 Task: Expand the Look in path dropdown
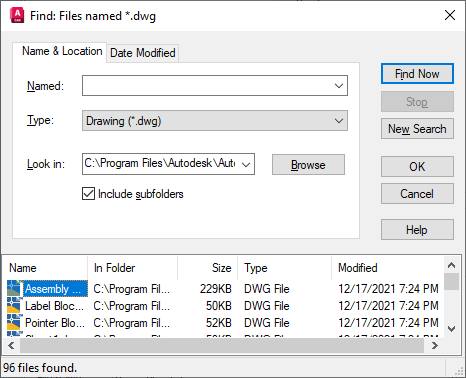tap(246, 164)
